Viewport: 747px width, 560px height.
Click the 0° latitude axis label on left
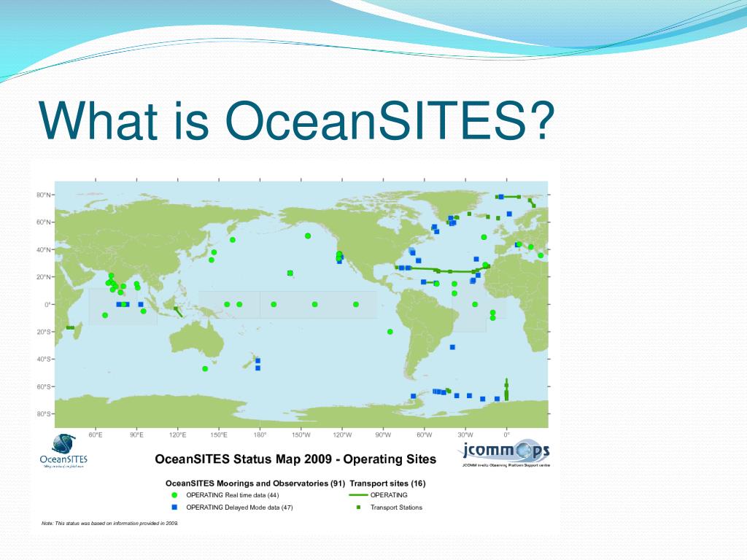click(x=47, y=305)
